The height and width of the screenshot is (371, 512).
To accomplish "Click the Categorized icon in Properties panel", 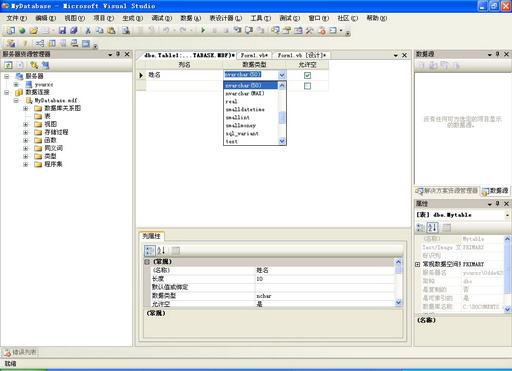I will 421,228.
